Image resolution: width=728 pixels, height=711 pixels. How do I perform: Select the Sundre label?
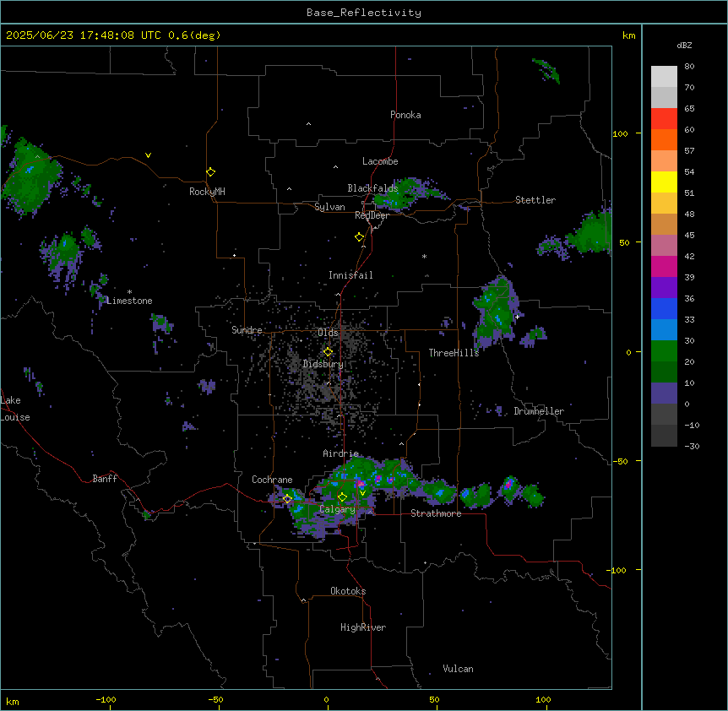click(247, 330)
